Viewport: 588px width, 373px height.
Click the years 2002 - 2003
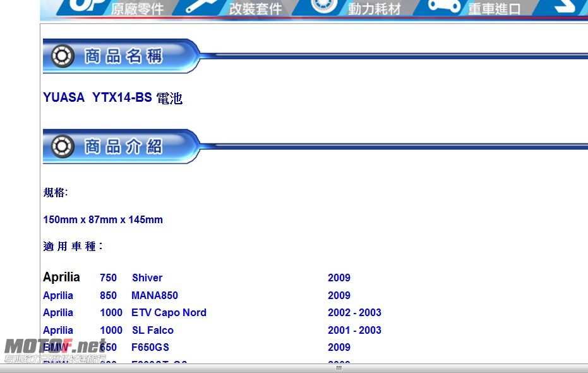click(354, 312)
